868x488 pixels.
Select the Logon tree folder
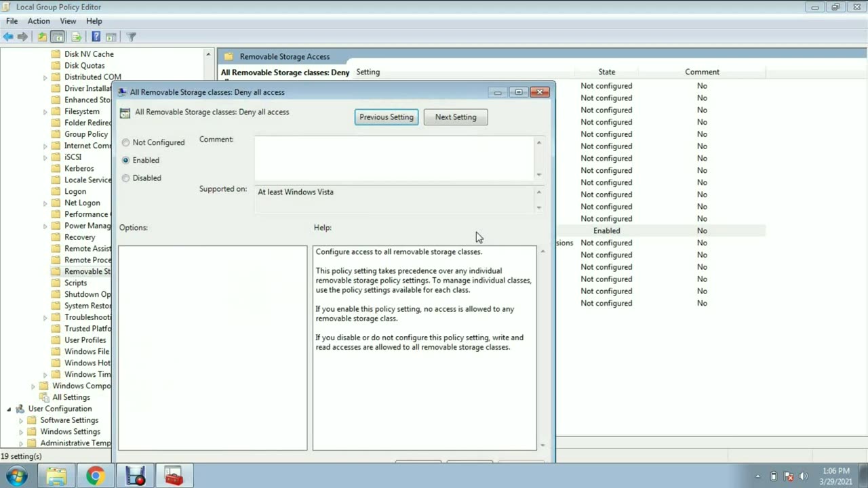click(75, 192)
